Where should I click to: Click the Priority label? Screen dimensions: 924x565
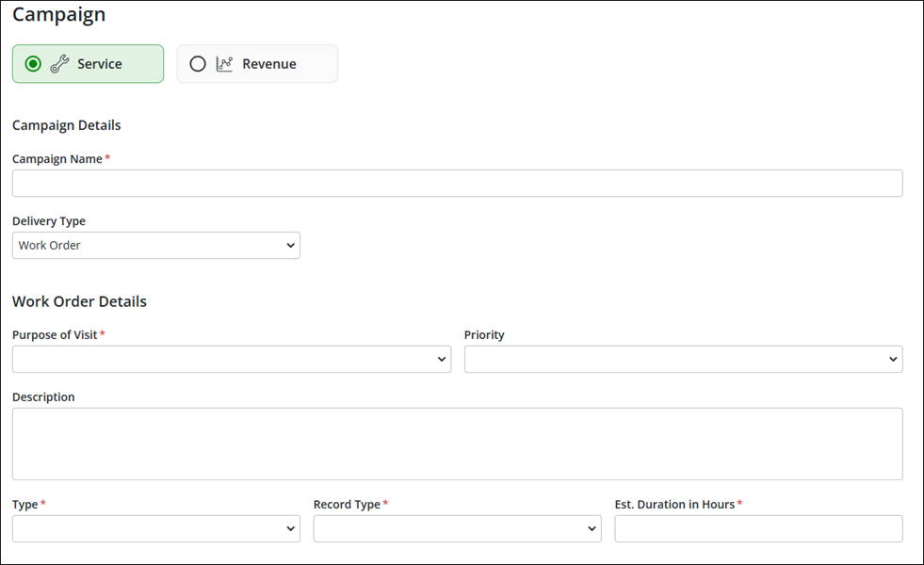pos(484,334)
